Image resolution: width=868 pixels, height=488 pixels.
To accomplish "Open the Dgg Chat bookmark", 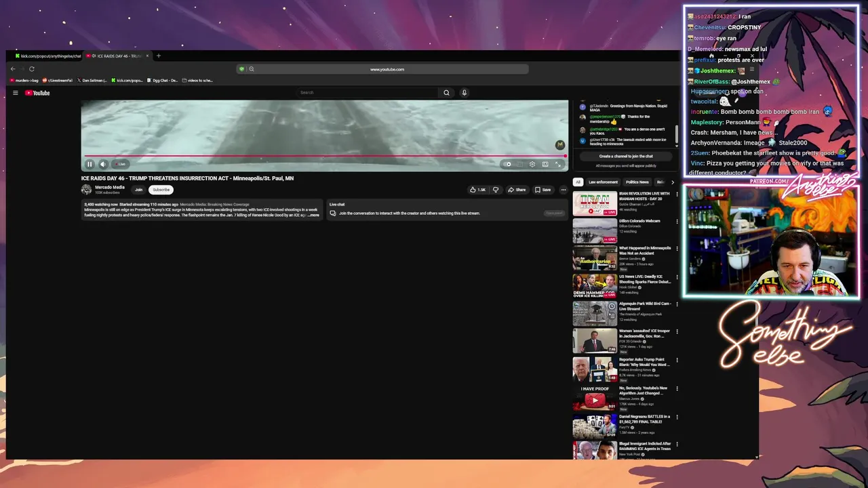I will pos(163,81).
